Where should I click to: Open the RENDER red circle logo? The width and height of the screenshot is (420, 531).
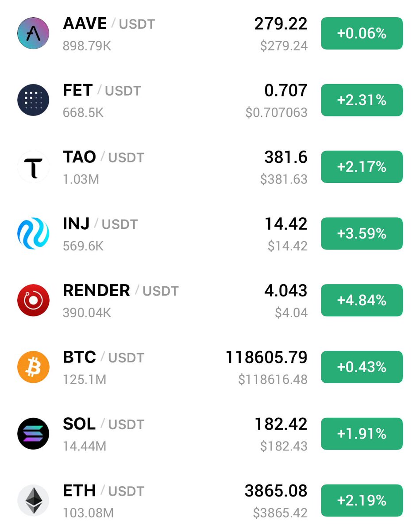tap(33, 300)
